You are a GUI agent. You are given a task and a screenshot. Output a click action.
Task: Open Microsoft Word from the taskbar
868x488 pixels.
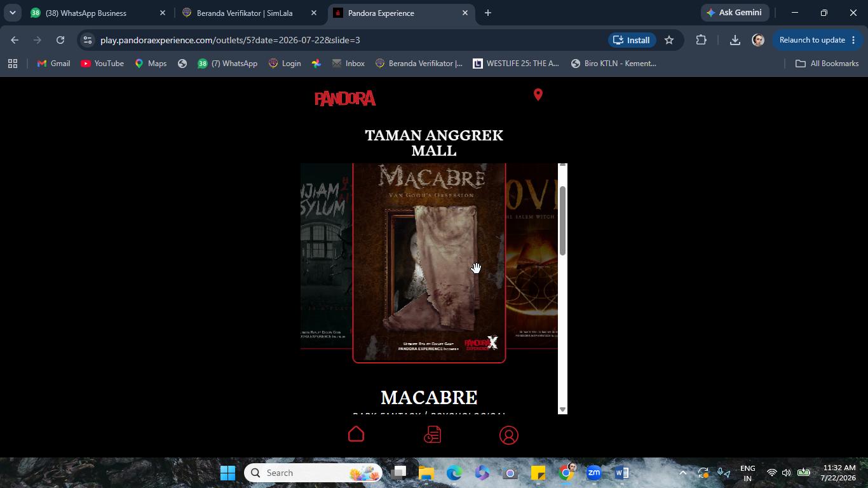tap(622, 473)
